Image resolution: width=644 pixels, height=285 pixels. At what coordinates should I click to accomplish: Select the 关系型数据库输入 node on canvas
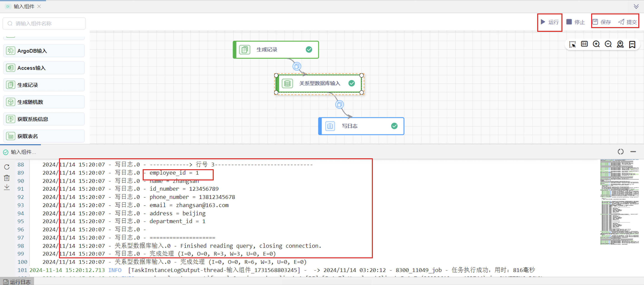[x=319, y=83]
